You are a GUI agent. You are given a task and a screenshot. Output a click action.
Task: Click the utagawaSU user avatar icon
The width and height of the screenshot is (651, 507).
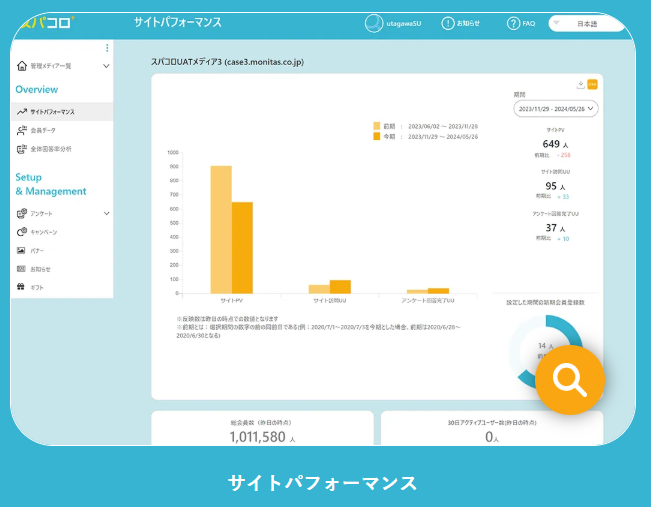point(374,23)
